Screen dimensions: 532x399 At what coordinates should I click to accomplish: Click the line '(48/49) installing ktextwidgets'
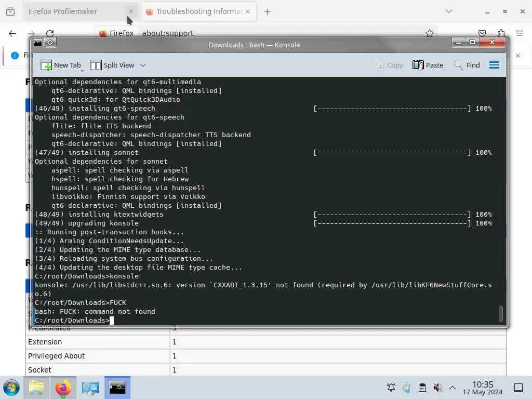[x=99, y=215]
